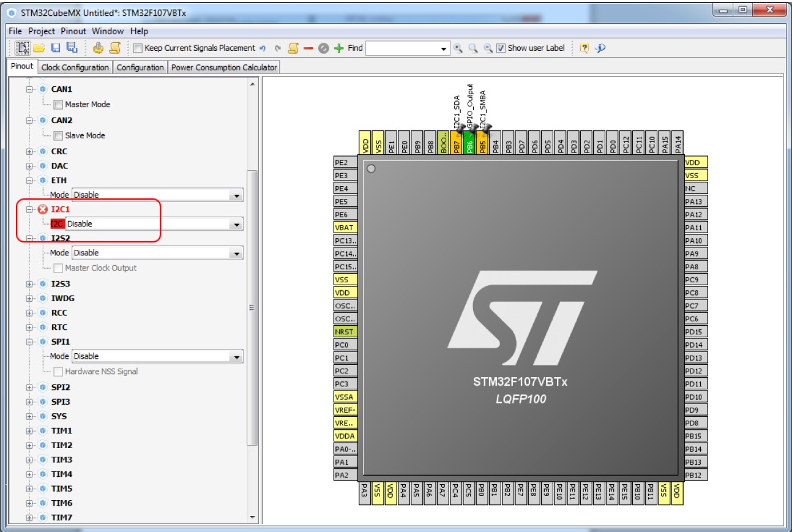Click the green plus toolbar icon

tap(339, 48)
